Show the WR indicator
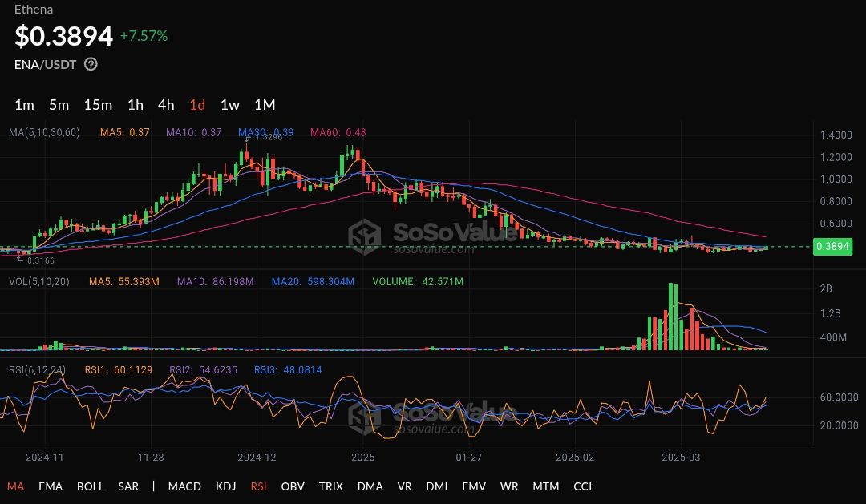The height and width of the screenshot is (504, 866). point(509,486)
